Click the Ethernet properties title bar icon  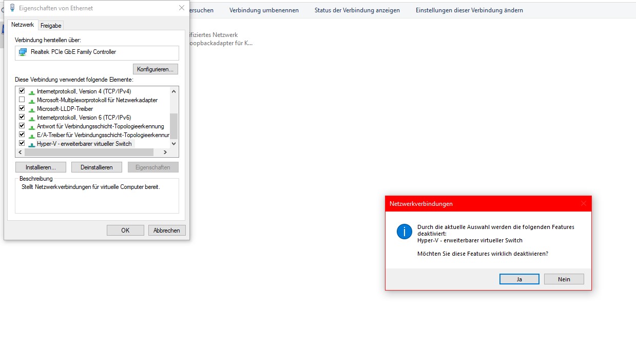click(12, 8)
